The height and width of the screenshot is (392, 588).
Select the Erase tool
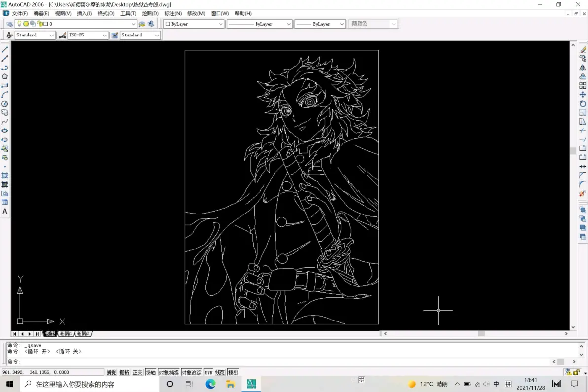[583, 49]
